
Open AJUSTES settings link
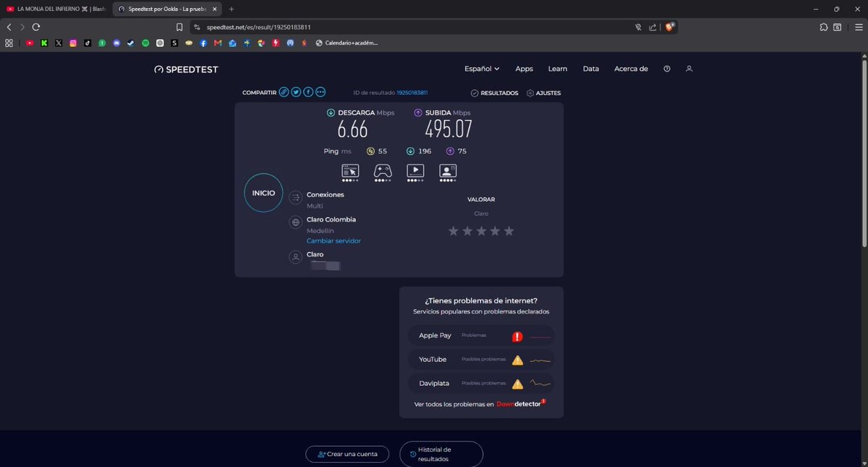544,93
